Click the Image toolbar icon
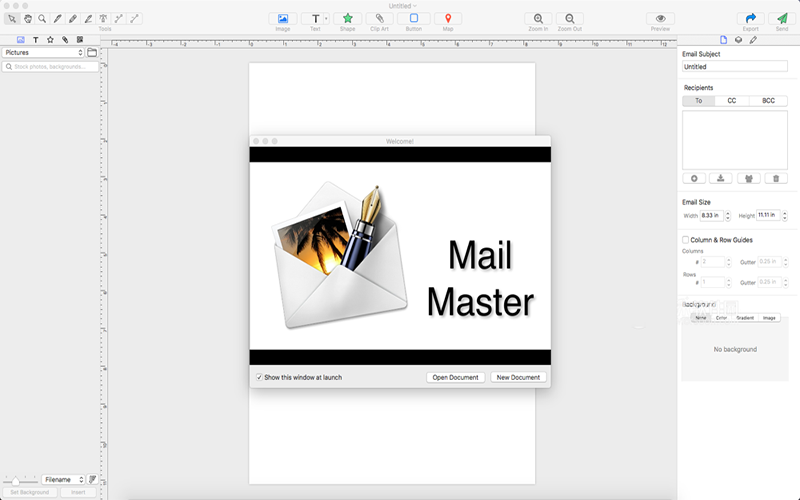Viewport: 800px width, 500px height. click(x=283, y=19)
